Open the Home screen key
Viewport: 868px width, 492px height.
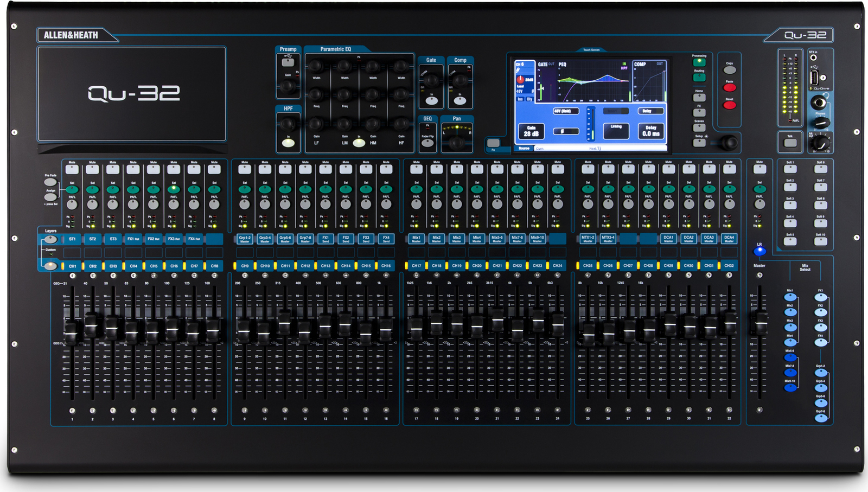[699, 98]
